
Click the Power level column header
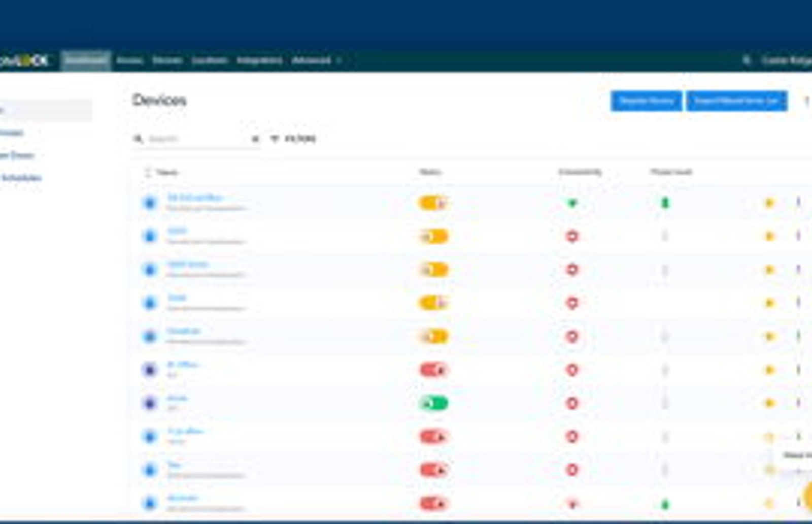(671, 172)
